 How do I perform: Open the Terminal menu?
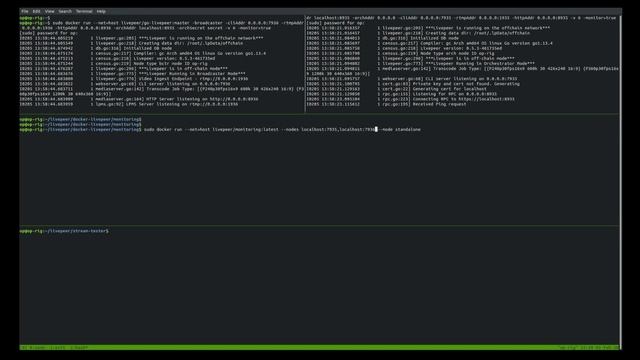[x=84, y=11]
